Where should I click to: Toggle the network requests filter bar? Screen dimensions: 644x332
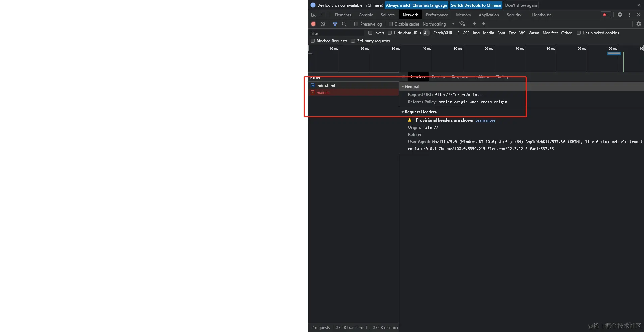[x=335, y=24]
